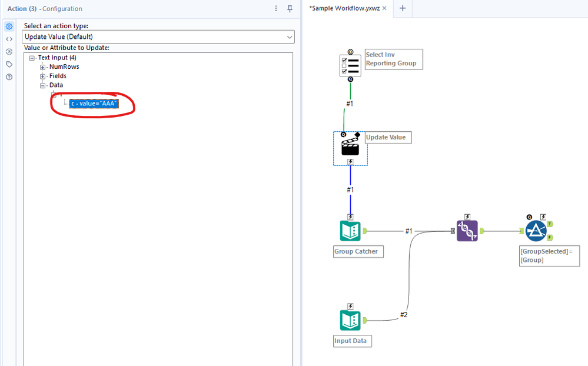Click the Filter tool False output anchor
Screen dimensions: 588x366
click(x=550, y=237)
